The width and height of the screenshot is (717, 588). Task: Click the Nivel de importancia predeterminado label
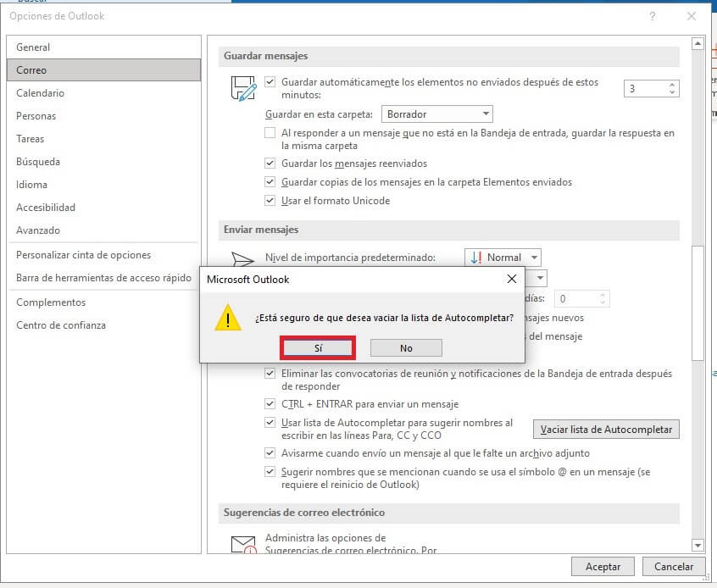click(x=350, y=258)
